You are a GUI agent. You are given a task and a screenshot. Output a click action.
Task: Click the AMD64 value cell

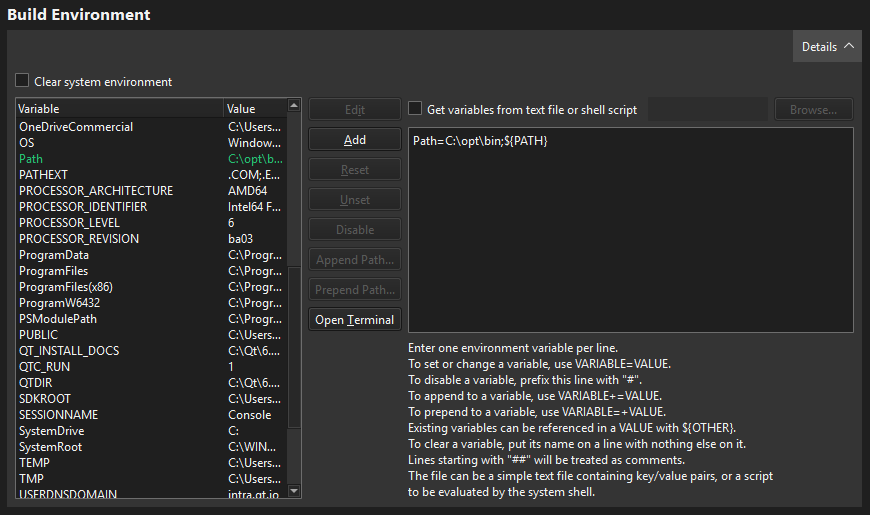click(x=247, y=190)
